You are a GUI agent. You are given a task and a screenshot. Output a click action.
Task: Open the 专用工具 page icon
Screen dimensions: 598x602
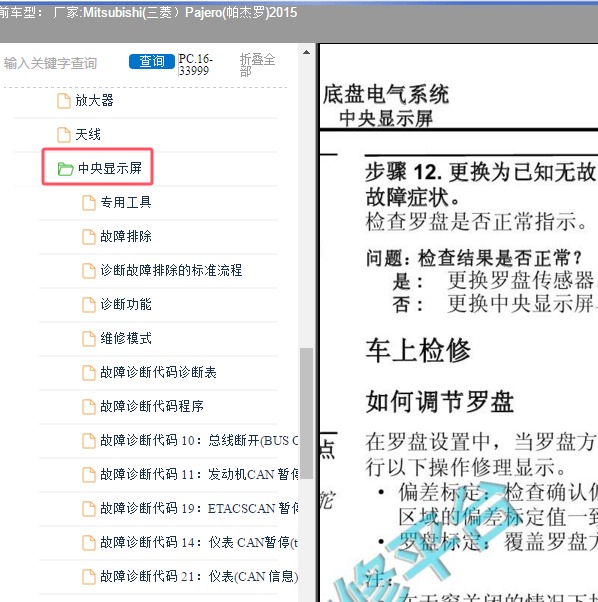point(89,203)
